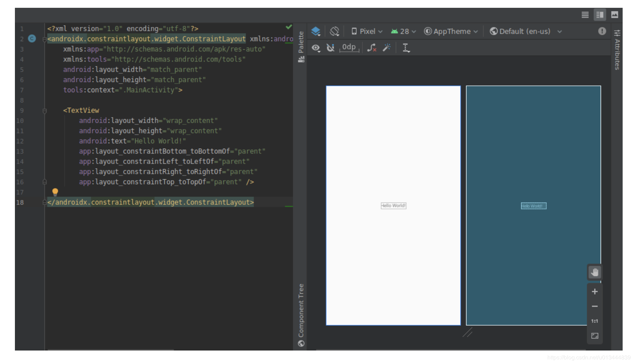This screenshot has width=634, height=364.
Task: Select the Hello World! TextView in design preview
Action: click(393, 206)
